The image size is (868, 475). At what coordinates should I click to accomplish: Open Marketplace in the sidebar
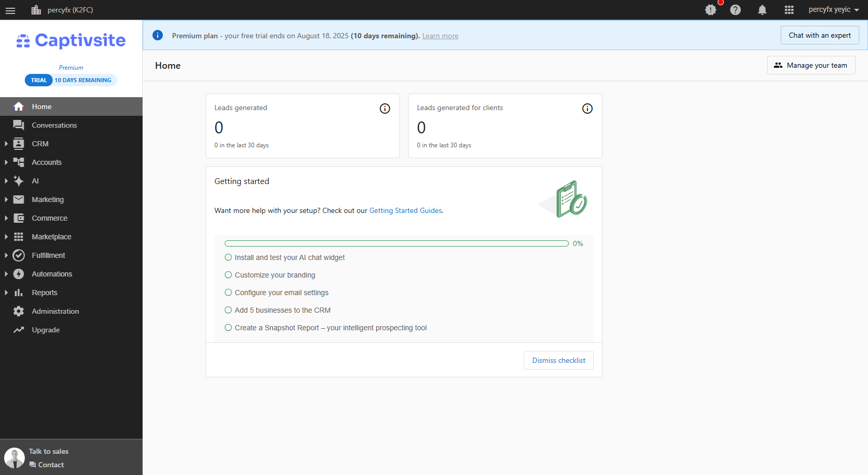tap(71, 237)
